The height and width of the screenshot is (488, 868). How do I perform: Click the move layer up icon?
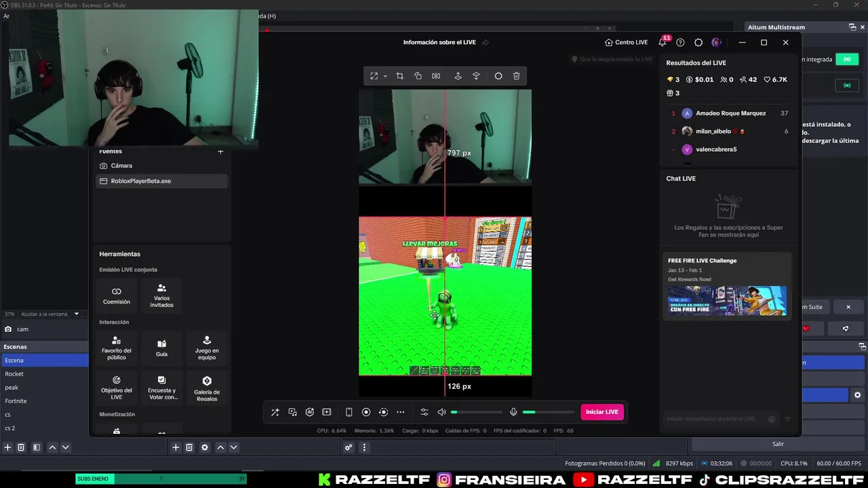coord(458,76)
